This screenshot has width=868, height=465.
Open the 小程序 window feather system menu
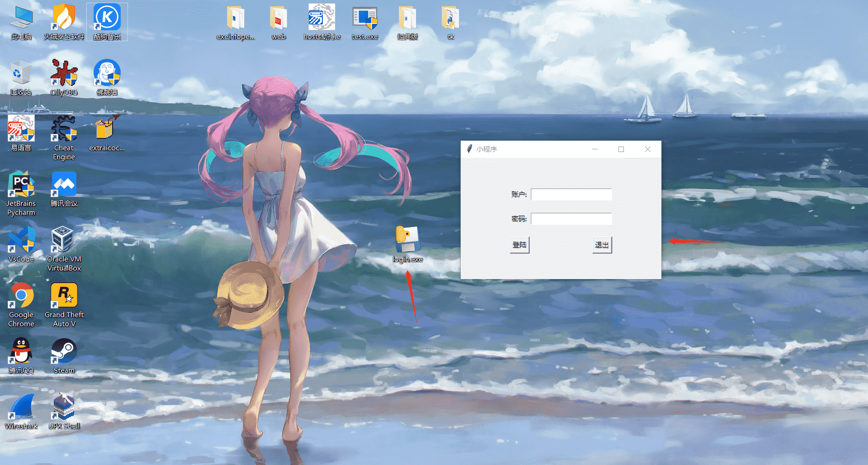click(470, 149)
